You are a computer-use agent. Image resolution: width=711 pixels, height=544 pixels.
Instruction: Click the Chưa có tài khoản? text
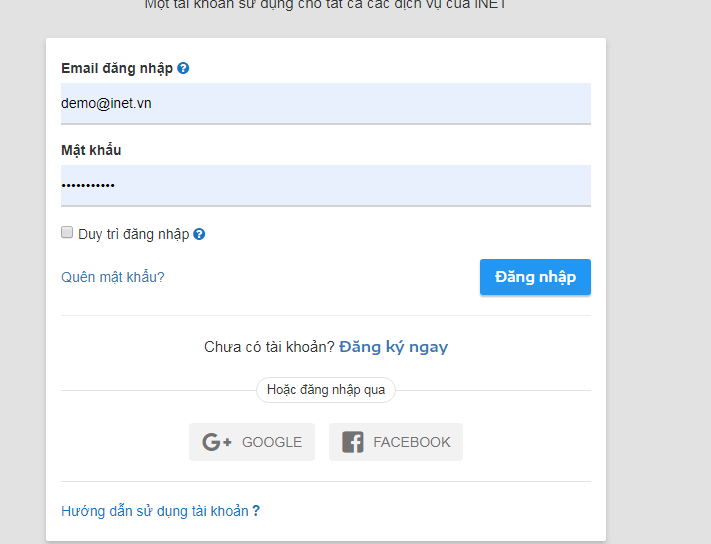[x=269, y=347]
